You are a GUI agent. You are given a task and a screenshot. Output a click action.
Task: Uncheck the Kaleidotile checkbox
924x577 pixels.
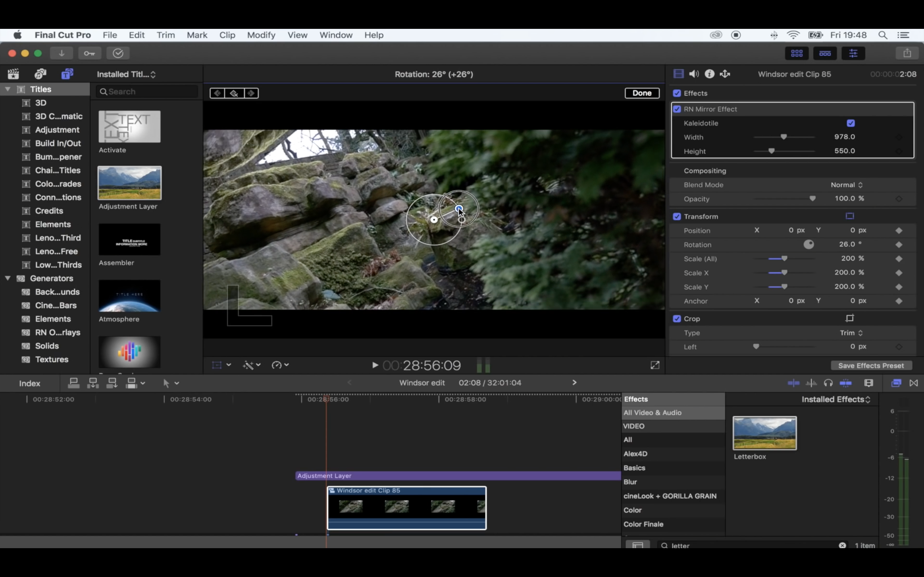pos(850,123)
